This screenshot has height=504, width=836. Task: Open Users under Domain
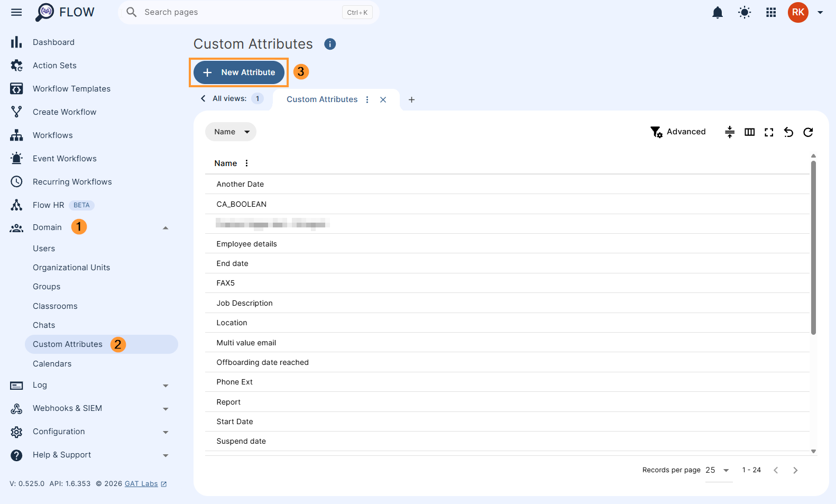coord(44,249)
